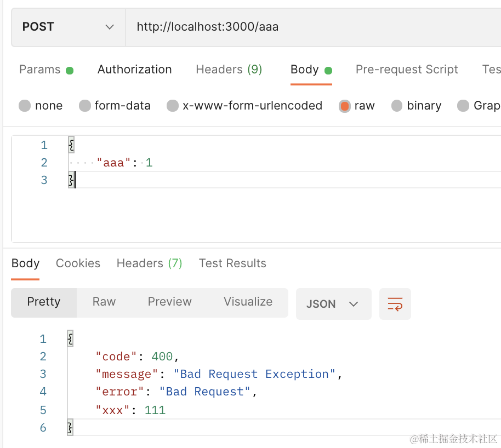Open the response Headers (7) tab
Image resolution: width=501 pixels, height=448 pixels.
click(x=149, y=263)
